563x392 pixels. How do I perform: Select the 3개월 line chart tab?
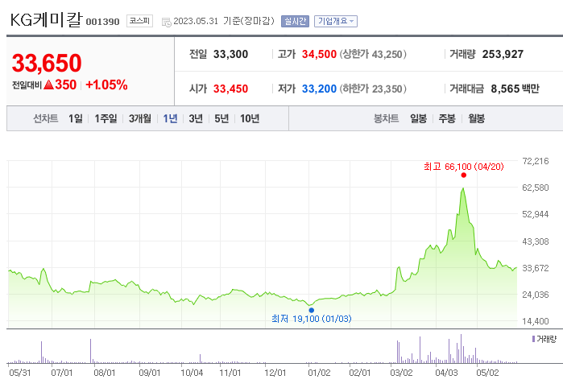point(139,118)
